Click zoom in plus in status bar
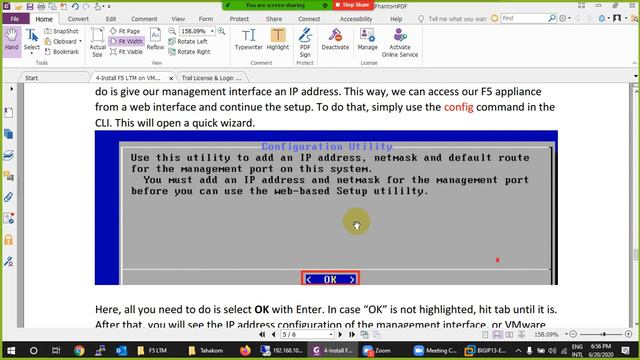 click(629, 334)
